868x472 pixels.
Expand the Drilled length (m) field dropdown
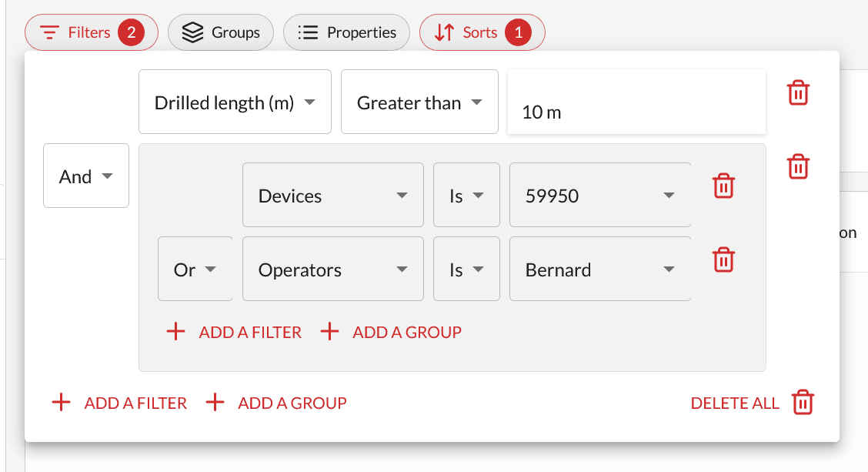(x=235, y=102)
